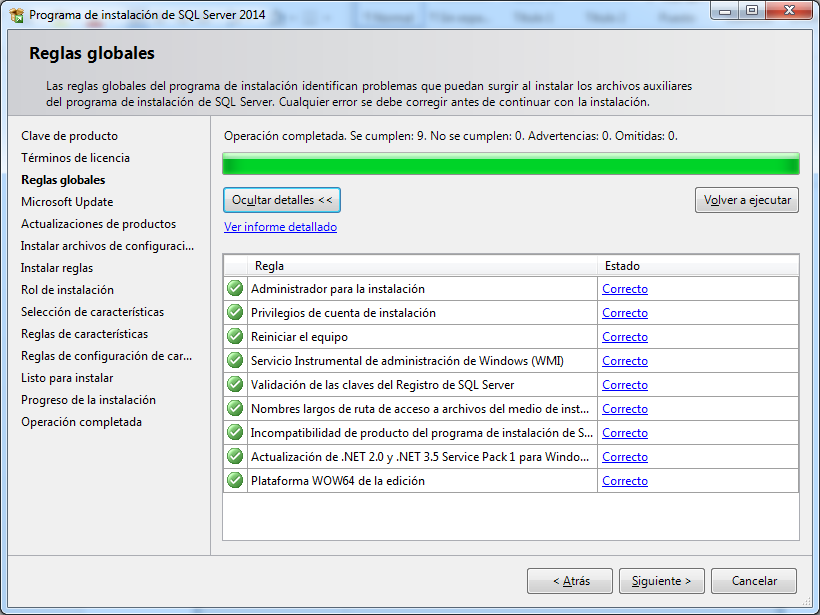The image size is (820, 615).
Task: Click green check icon for Plataforma WOW64
Action: (235, 481)
